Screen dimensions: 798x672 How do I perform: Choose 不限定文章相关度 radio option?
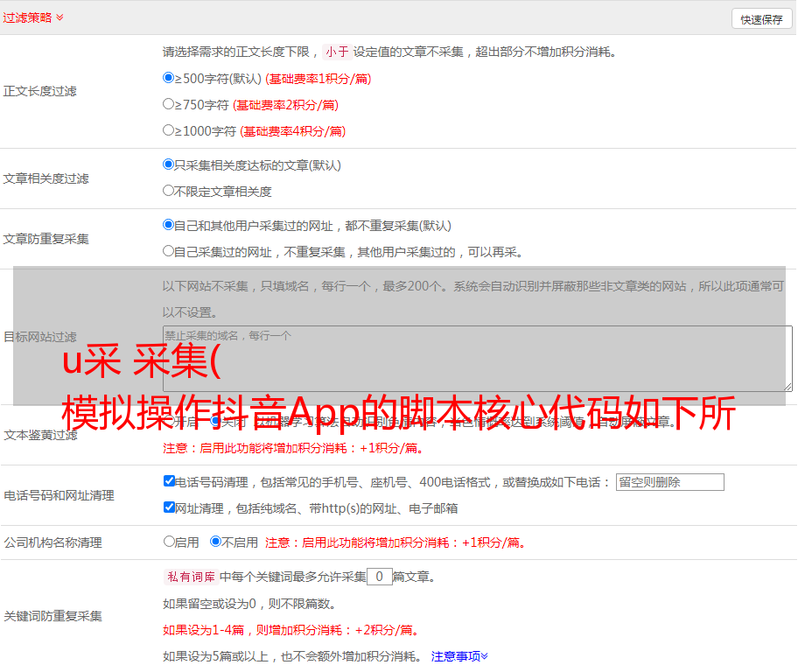pyautogui.click(x=169, y=191)
